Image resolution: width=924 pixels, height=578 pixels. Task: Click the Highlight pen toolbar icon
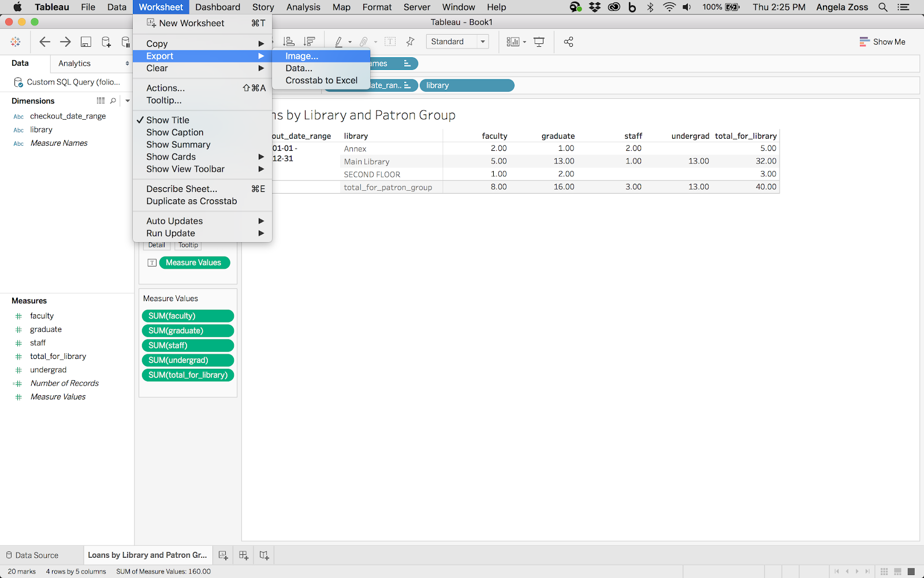point(339,42)
